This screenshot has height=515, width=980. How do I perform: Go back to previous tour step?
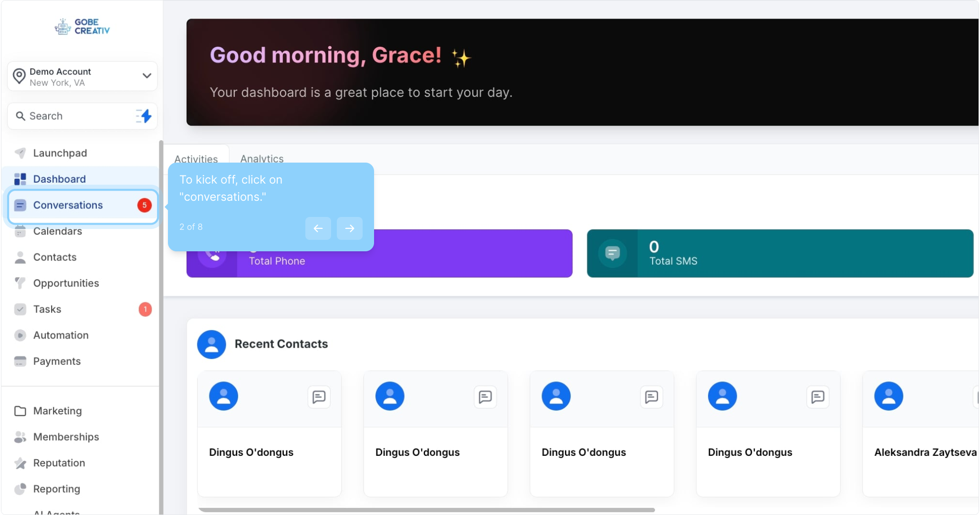[x=318, y=228]
